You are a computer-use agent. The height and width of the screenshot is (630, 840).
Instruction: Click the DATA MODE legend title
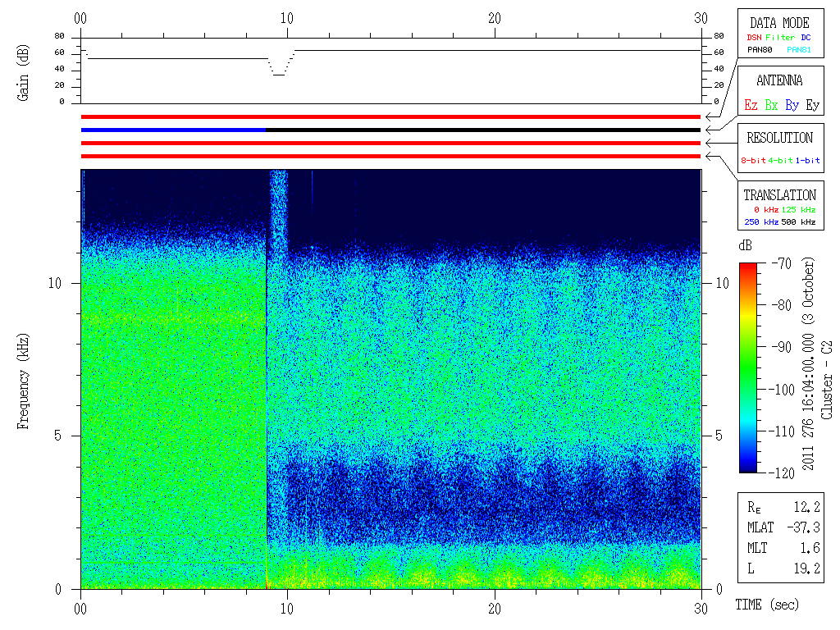[779, 23]
